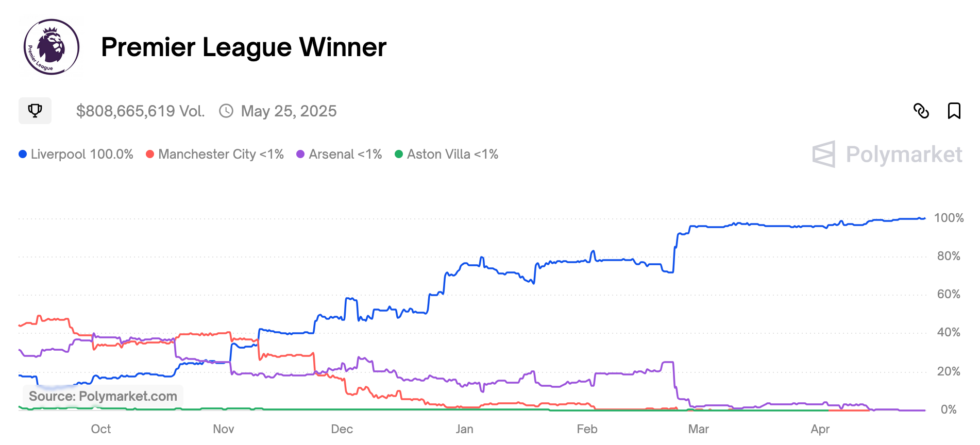Click the $808,665,619 Vol. text
Viewport: 980px width, 445px height.
140,111
